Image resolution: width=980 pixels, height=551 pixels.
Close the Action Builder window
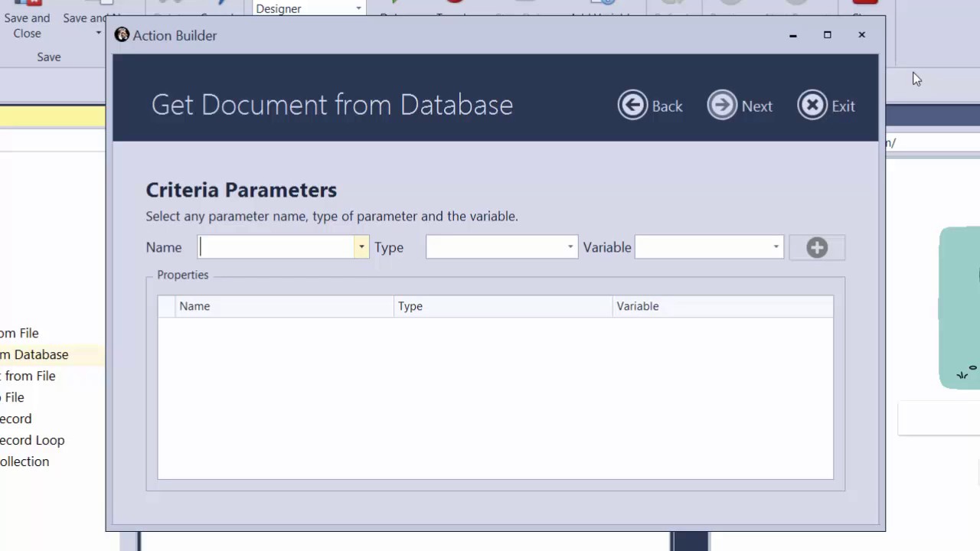[861, 35]
